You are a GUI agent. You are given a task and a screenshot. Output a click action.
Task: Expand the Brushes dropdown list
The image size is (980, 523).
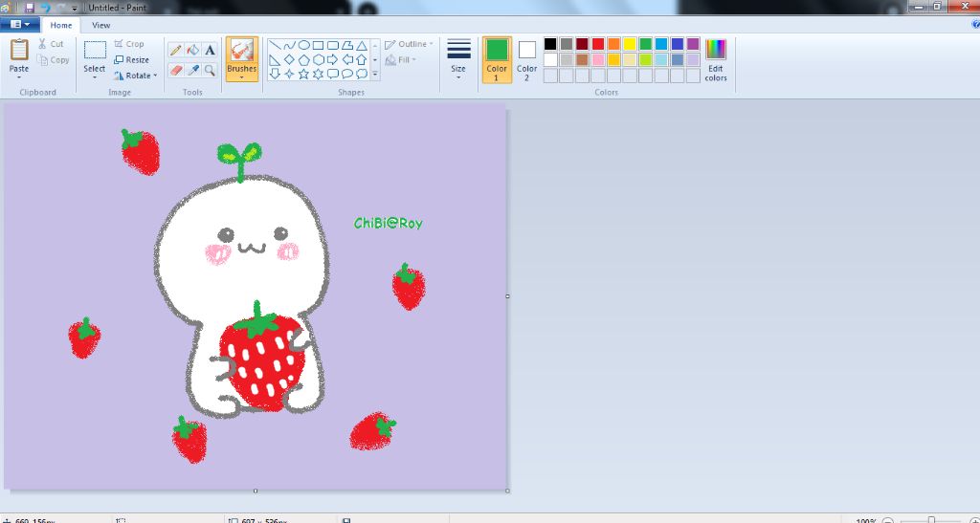coord(241,77)
